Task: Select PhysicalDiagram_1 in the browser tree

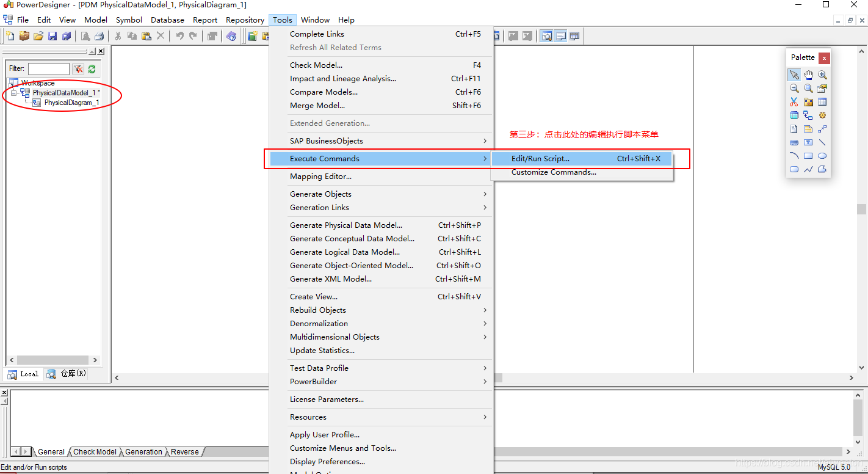Action: coord(71,103)
